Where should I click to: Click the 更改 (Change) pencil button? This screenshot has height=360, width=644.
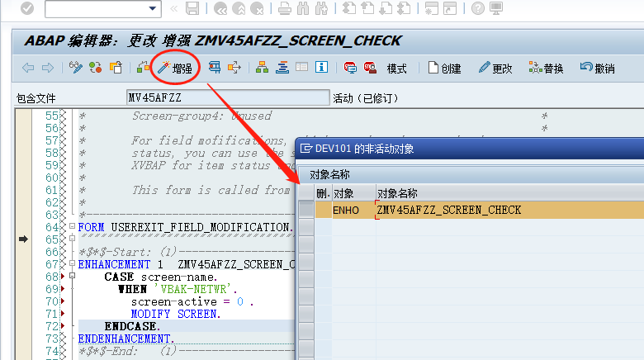[495, 68]
